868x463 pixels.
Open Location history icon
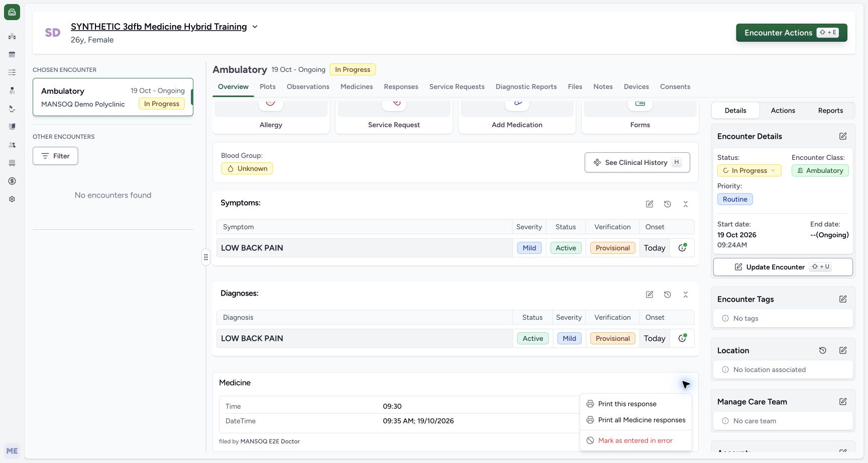click(823, 350)
